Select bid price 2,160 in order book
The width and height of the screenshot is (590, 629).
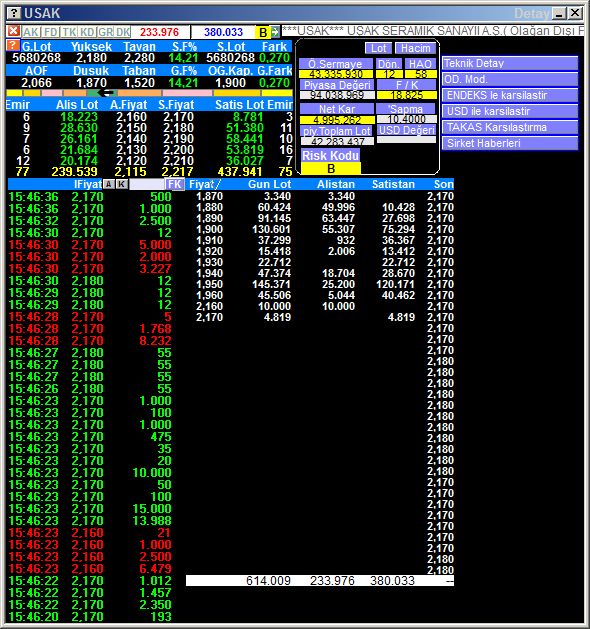click(131, 117)
